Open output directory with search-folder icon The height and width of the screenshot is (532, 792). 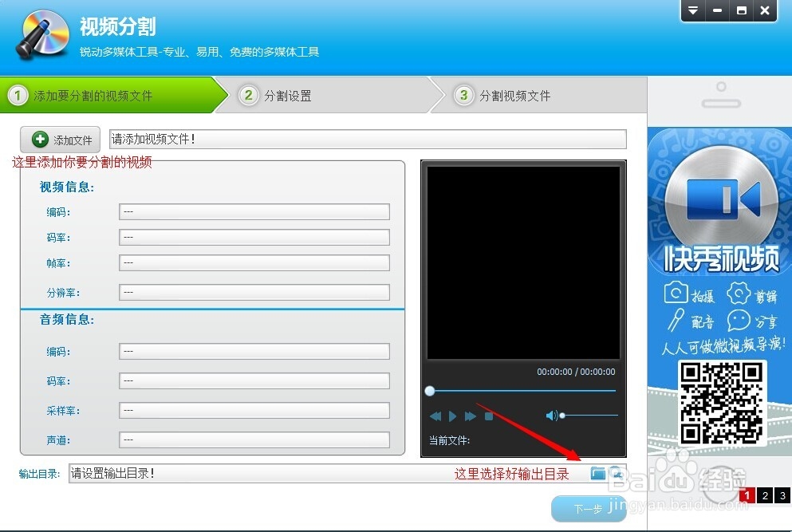[616, 474]
